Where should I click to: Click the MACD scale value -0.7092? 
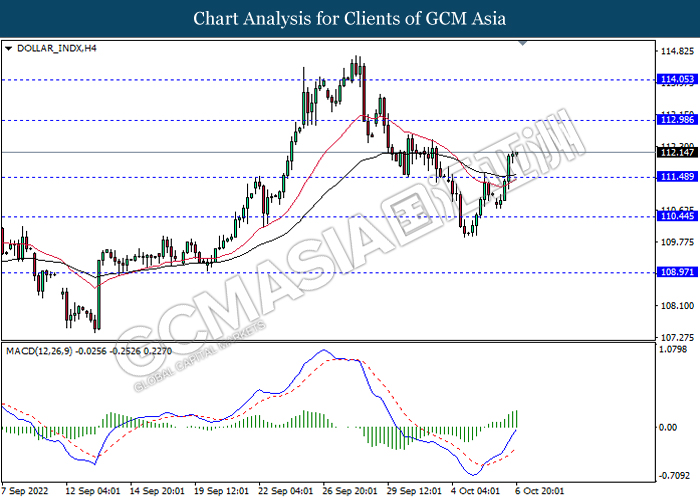674,476
